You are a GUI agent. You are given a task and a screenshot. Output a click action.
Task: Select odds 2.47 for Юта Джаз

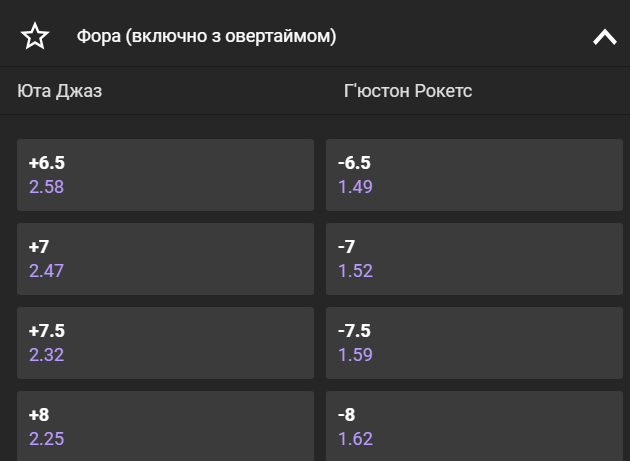coord(46,271)
